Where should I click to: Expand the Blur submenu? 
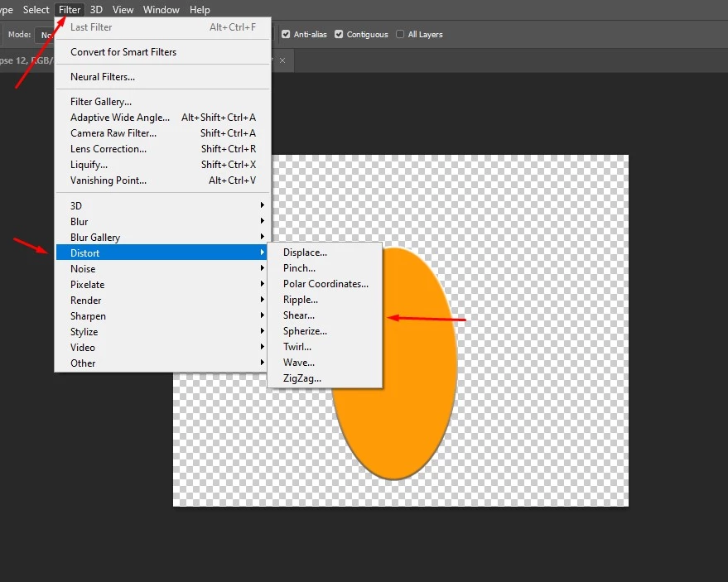(162, 221)
